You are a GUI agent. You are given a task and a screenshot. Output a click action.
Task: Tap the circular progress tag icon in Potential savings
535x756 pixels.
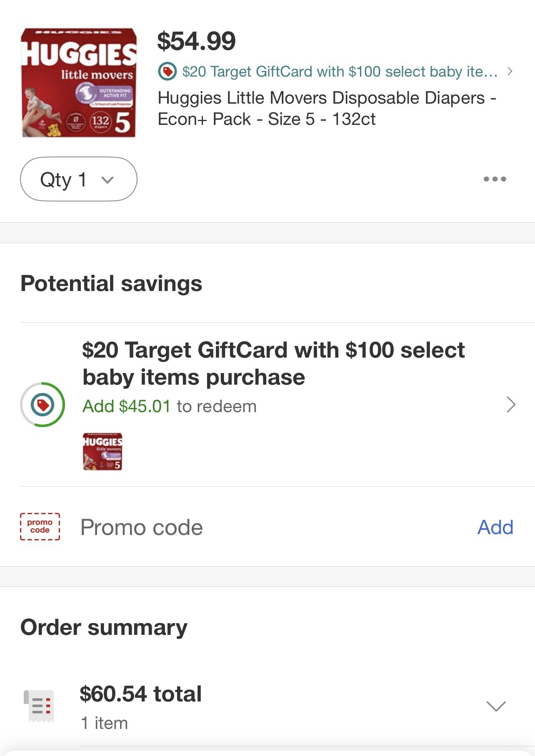coord(42,405)
